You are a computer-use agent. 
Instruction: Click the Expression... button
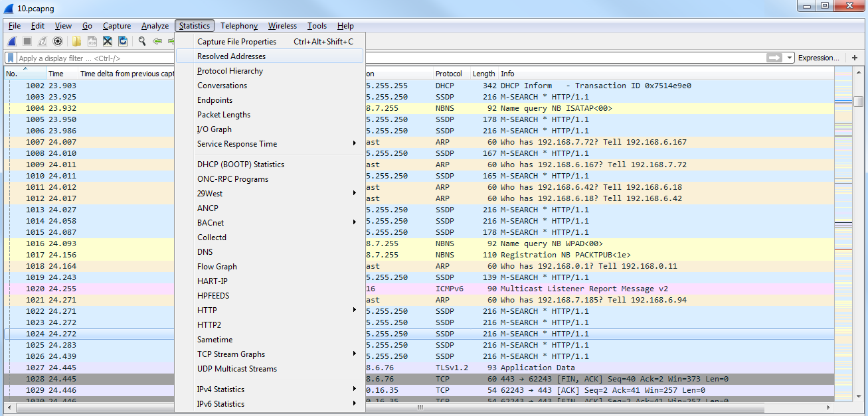(x=818, y=58)
